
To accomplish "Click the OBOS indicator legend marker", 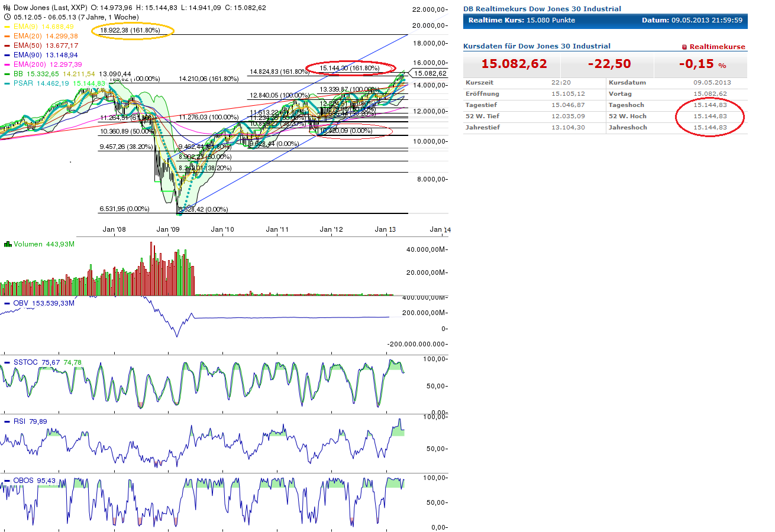I will point(8,481).
